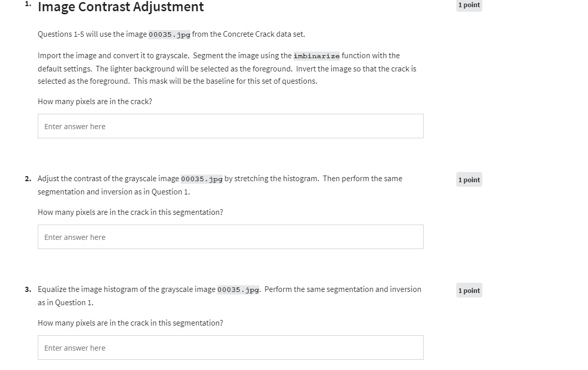Click the 1 point badge beside Question 2
The image size is (588, 370).
[x=469, y=179]
